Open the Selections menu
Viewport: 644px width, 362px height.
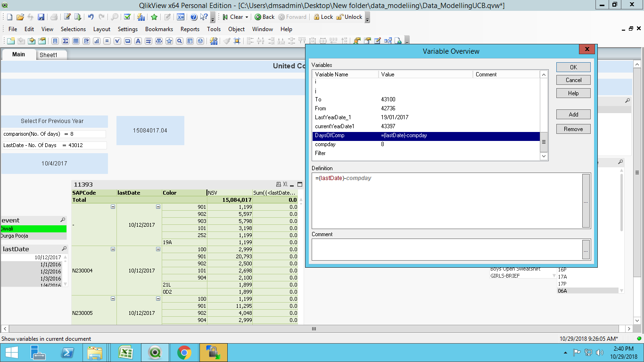pyautogui.click(x=73, y=29)
